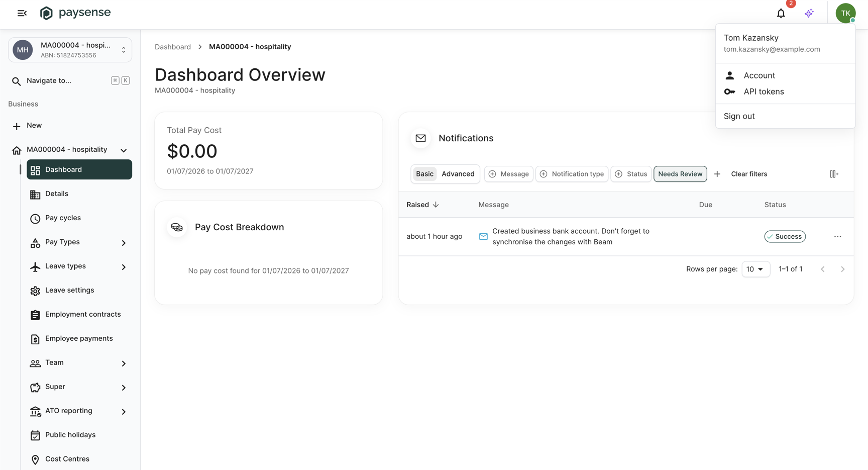Click the column settings icon in Notifications
Screen dimensions: 868x470
834,174
